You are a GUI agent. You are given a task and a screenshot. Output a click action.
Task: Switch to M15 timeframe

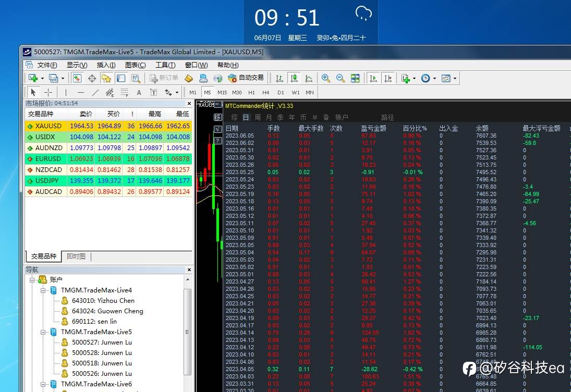tap(222, 92)
